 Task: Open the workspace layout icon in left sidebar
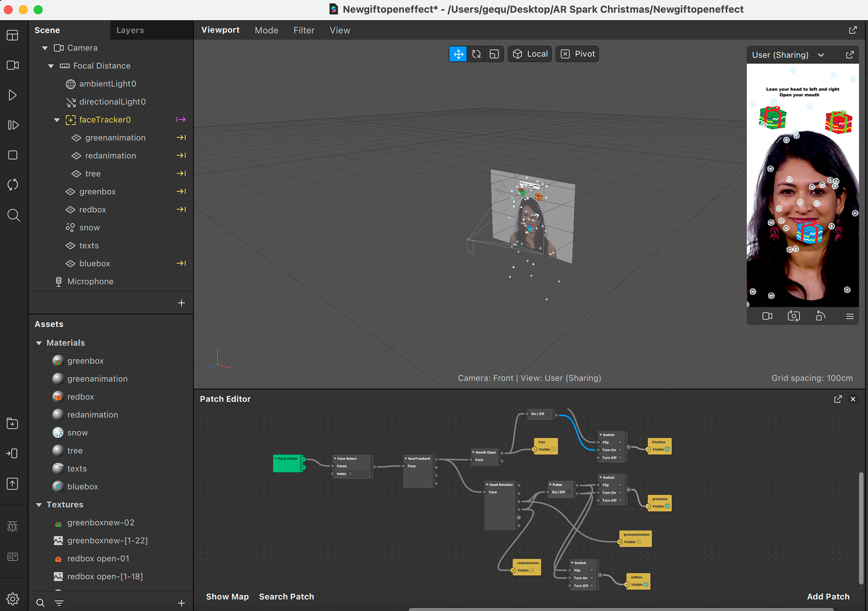point(13,35)
